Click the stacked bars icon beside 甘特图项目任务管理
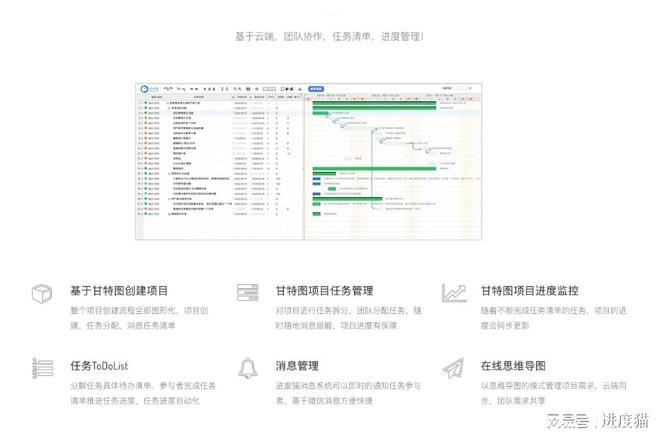The image size is (660, 438). pyautogui.click(x=248, y=292)
